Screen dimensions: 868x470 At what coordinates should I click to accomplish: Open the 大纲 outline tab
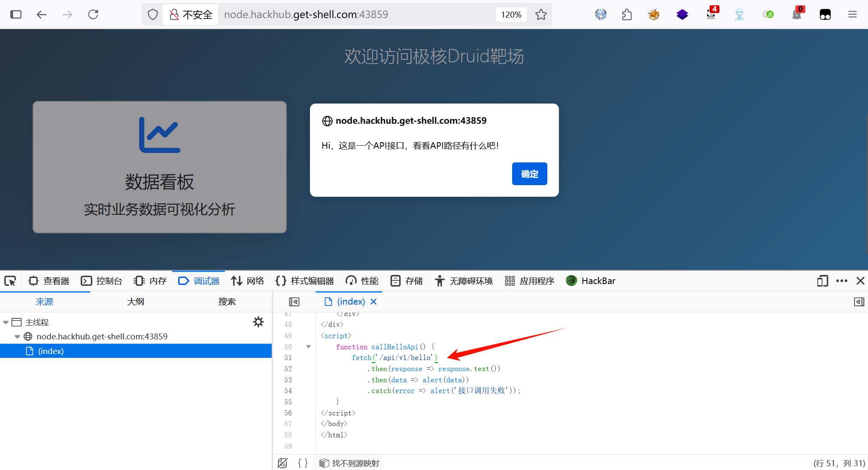135,302
